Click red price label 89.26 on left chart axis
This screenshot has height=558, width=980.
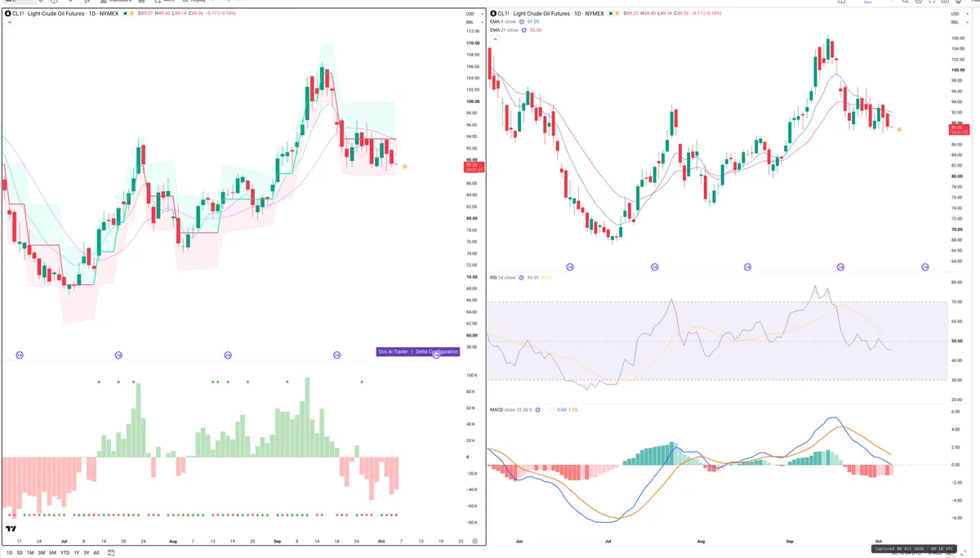tap(472, 167)
